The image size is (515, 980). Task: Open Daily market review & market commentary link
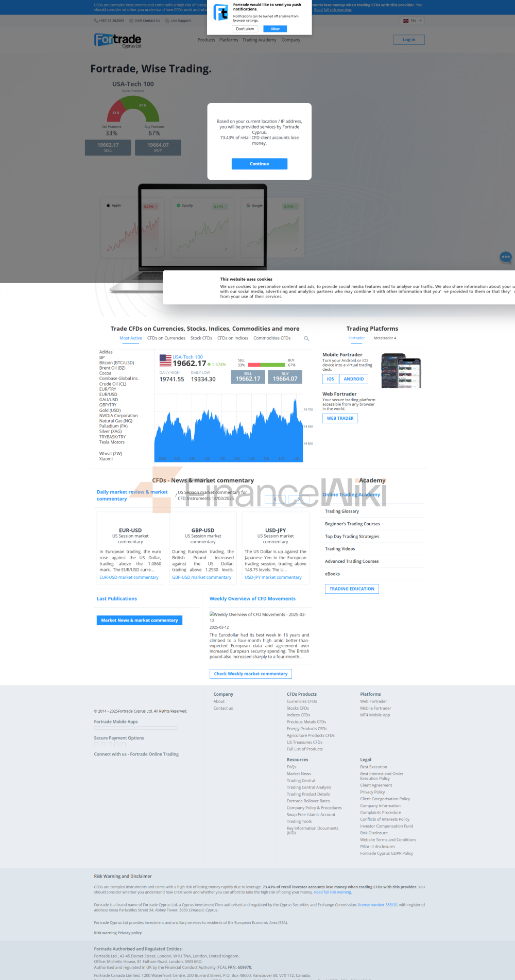(x=132, y=495)
